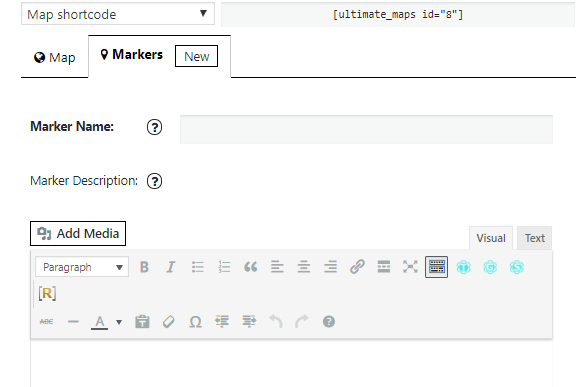Screen dimensions: 576x387
Task: Click inside the description editor body
Action: (292, 364)
